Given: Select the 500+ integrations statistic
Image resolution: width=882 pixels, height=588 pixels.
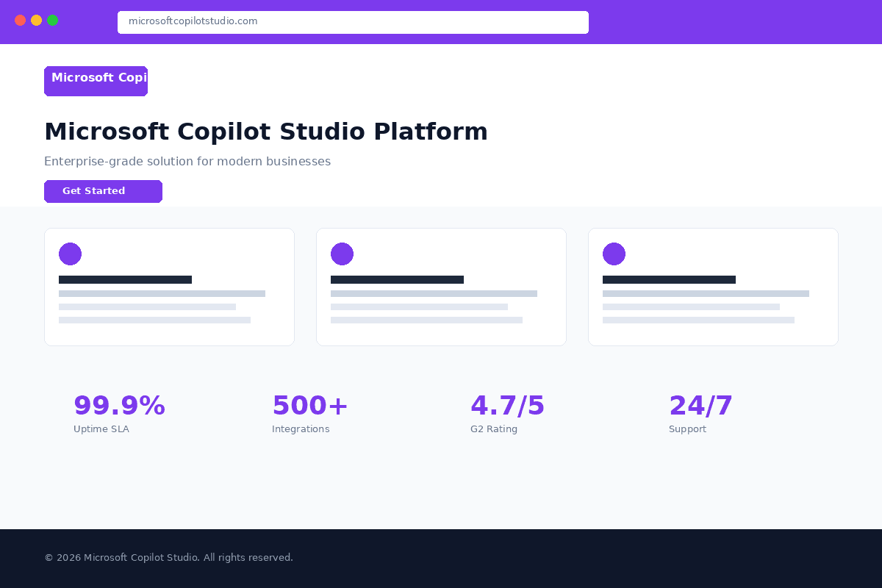Looking at the screenshot, I should click(309, 406).
